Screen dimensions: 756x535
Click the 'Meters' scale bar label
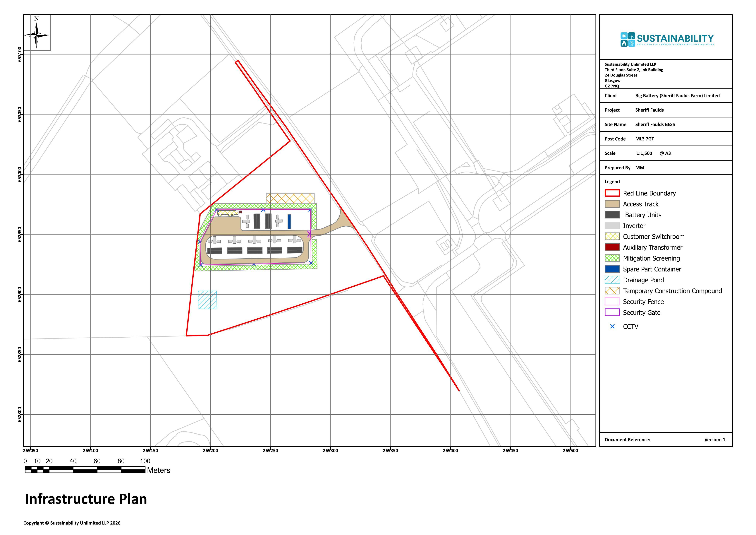coord(158,470)
